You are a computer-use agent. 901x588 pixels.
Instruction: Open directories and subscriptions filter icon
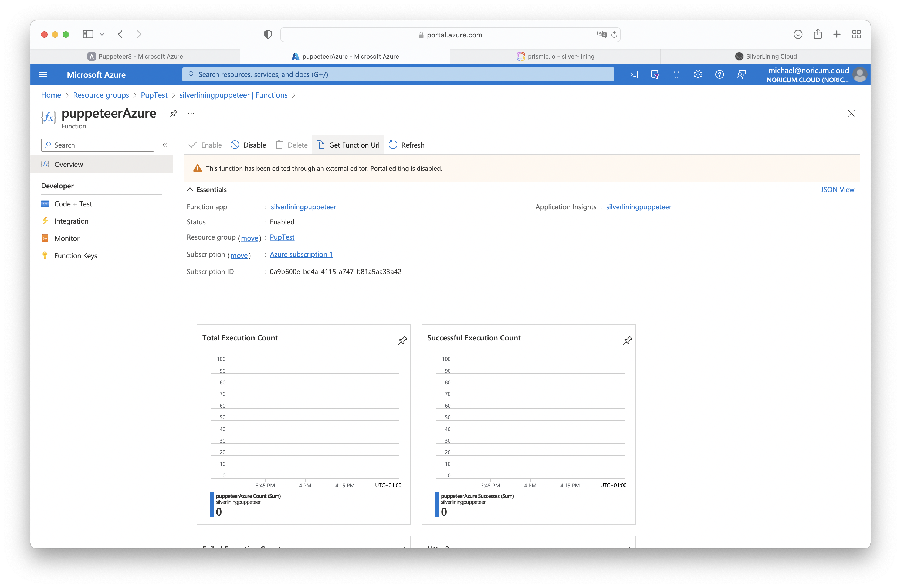pyautogui.click(x=655, y=74)
